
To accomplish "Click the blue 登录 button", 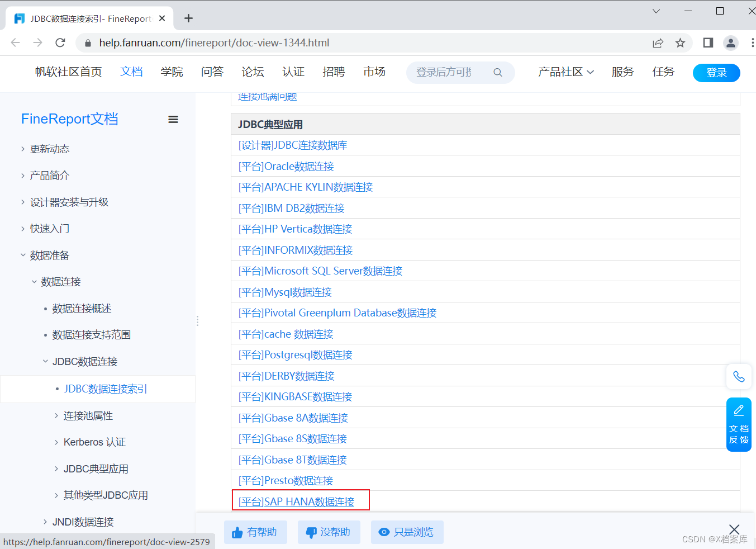I will (x=716, y=73).
